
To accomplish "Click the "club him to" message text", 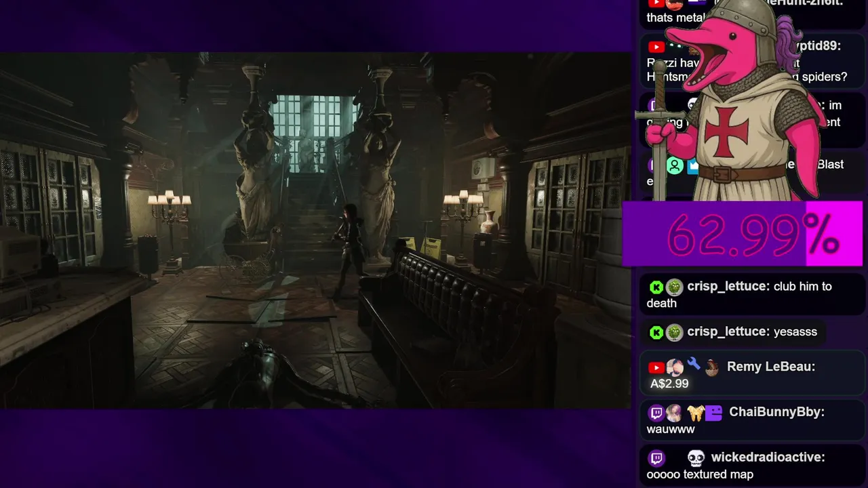I will tap(803, 287).
